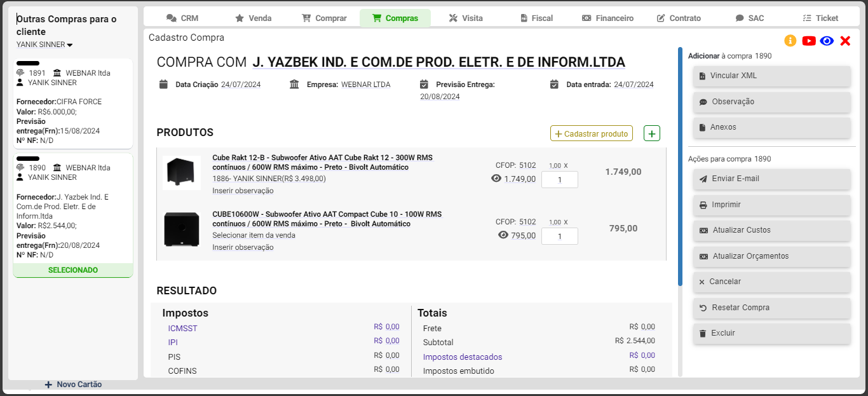Click the Imprimir printer button
Viewport: 868px width, 396px height.
771,205
